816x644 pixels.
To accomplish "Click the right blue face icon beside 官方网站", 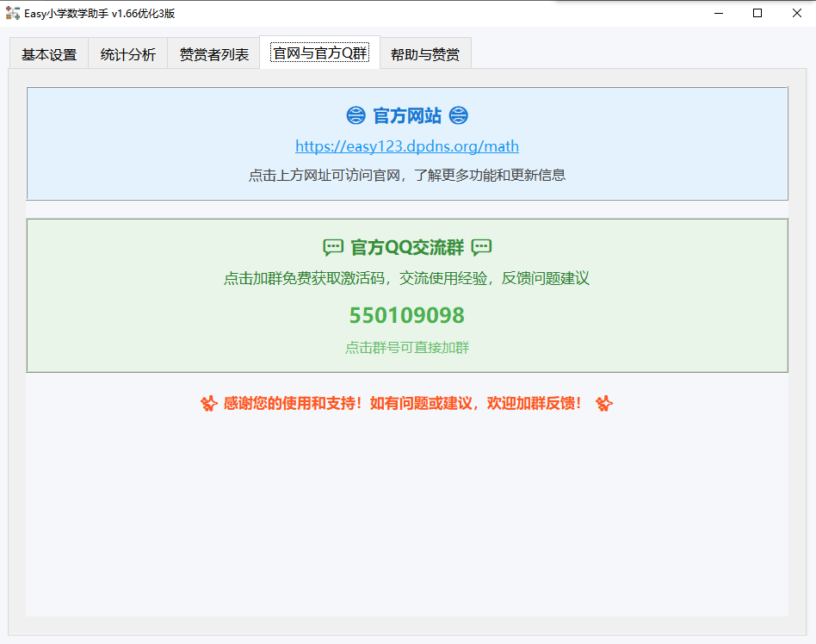I will (x=458, y=115).
